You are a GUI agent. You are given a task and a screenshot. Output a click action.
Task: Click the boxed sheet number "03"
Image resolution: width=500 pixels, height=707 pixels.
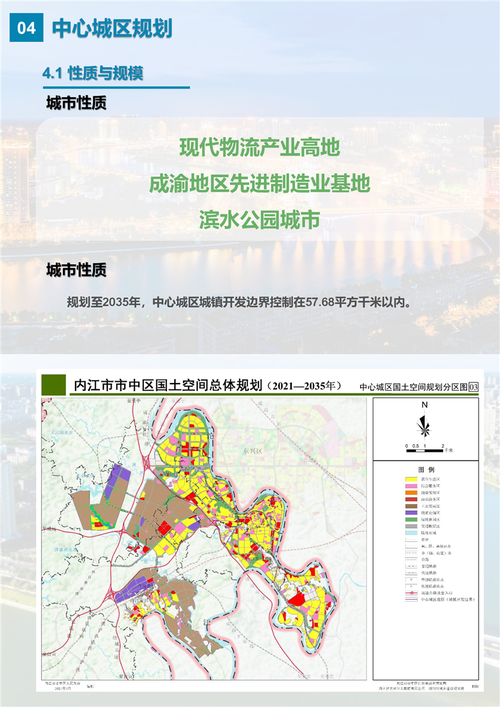(473, 387)
